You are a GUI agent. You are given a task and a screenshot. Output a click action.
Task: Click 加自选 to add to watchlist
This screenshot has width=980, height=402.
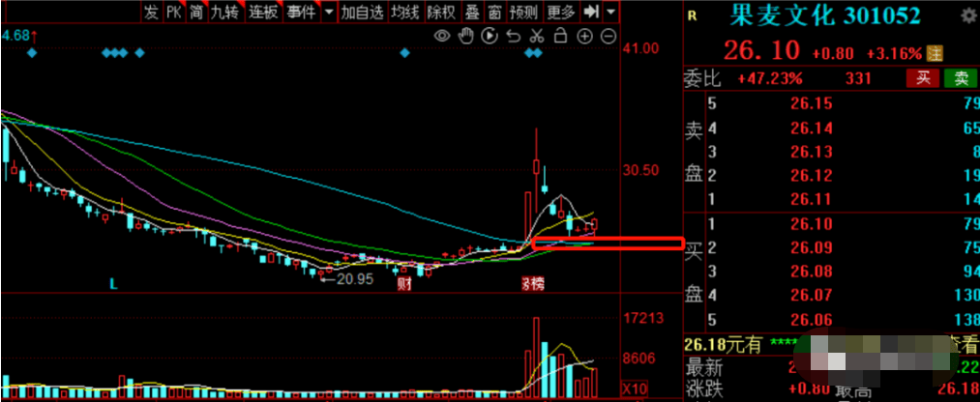pos(363,12)
